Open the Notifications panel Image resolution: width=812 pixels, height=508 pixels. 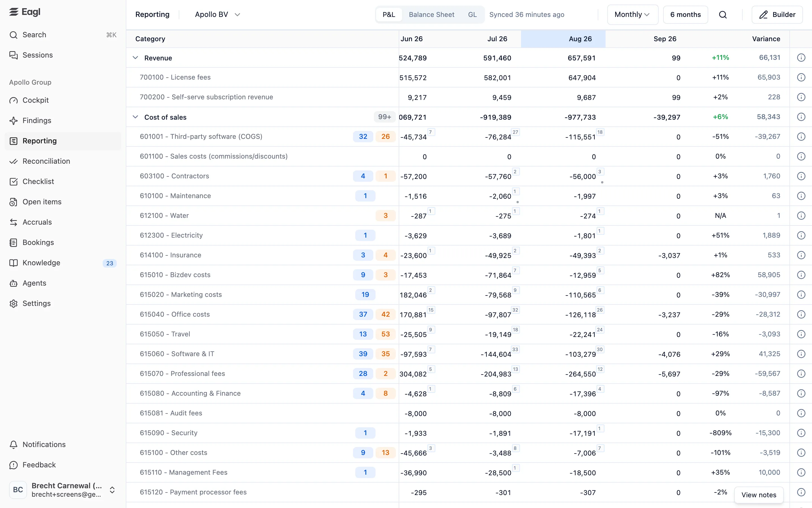coord(63,444)
